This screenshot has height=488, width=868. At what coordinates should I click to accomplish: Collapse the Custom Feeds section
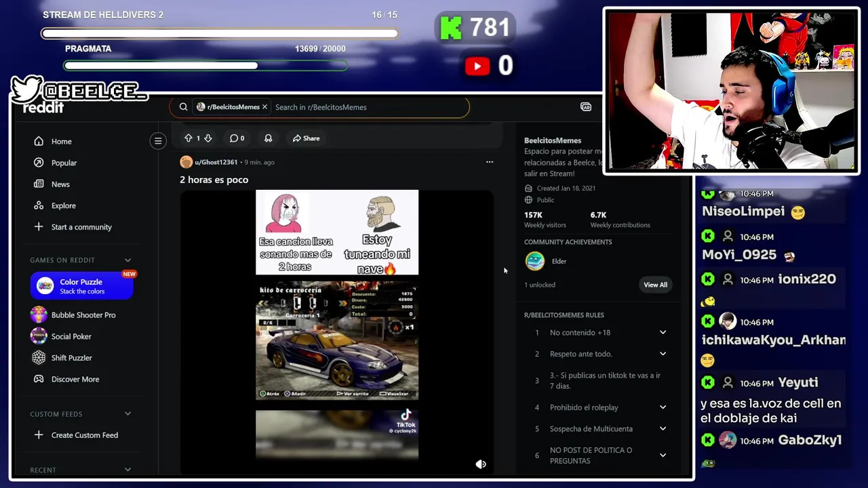click(x=127, y=414)
